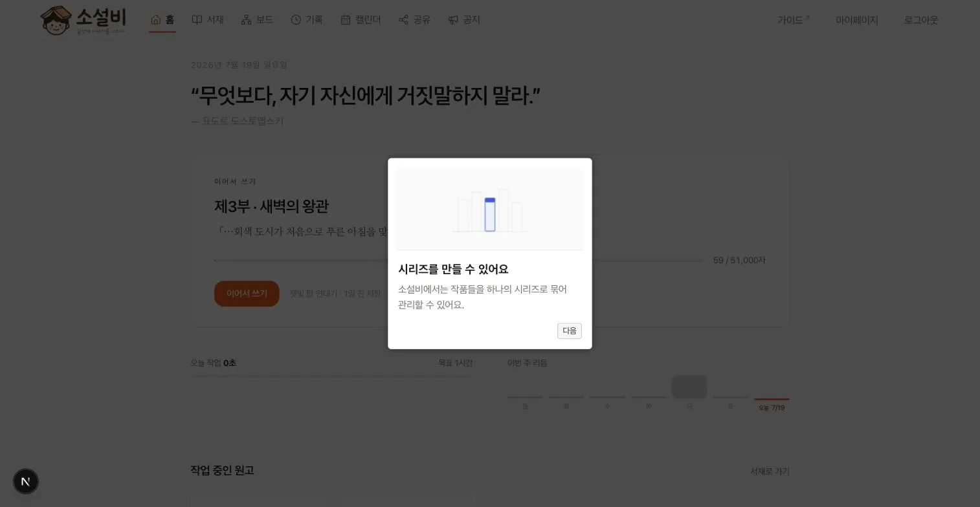
Task: Go to the 서재 tab label
Action: 215,19
